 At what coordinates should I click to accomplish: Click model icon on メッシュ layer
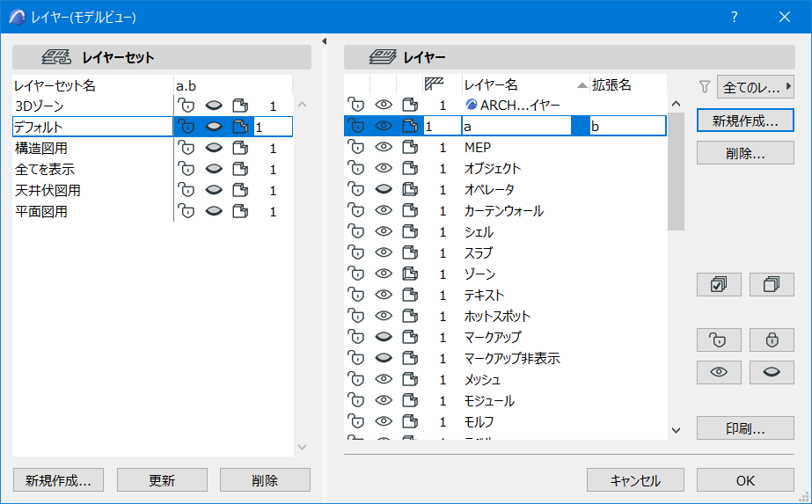410,380
